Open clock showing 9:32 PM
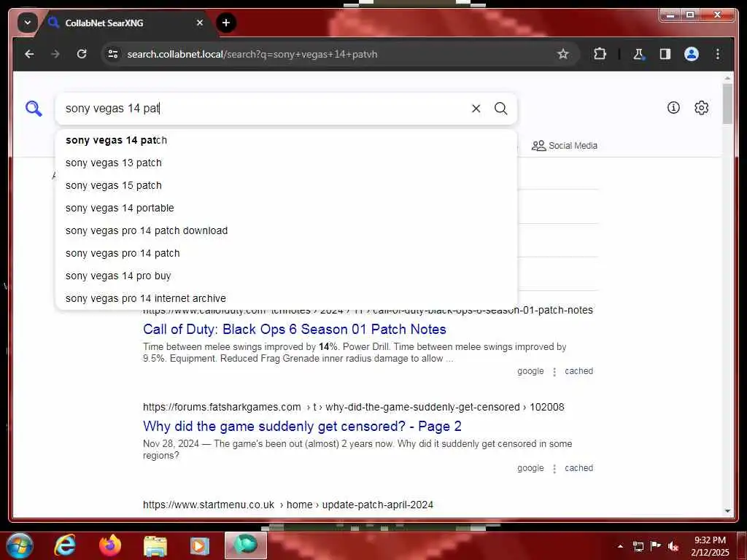747x560 pixels. point(710,546)
